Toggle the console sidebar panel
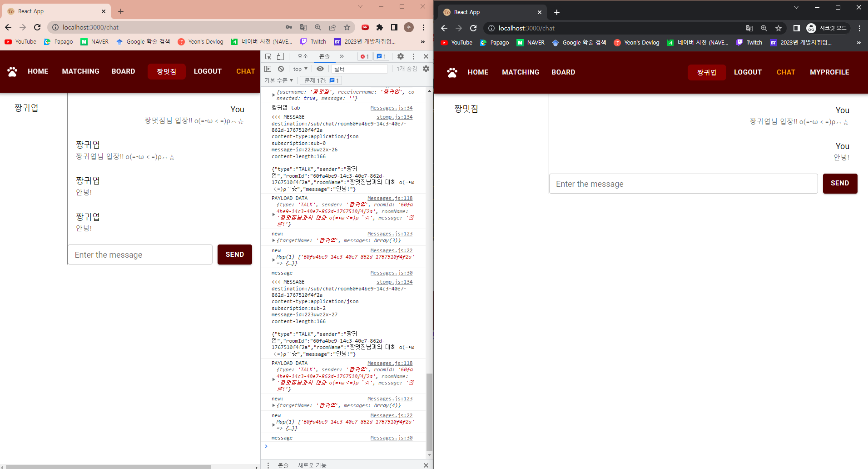This screenshot has height=469, width=868. [268, 69]
